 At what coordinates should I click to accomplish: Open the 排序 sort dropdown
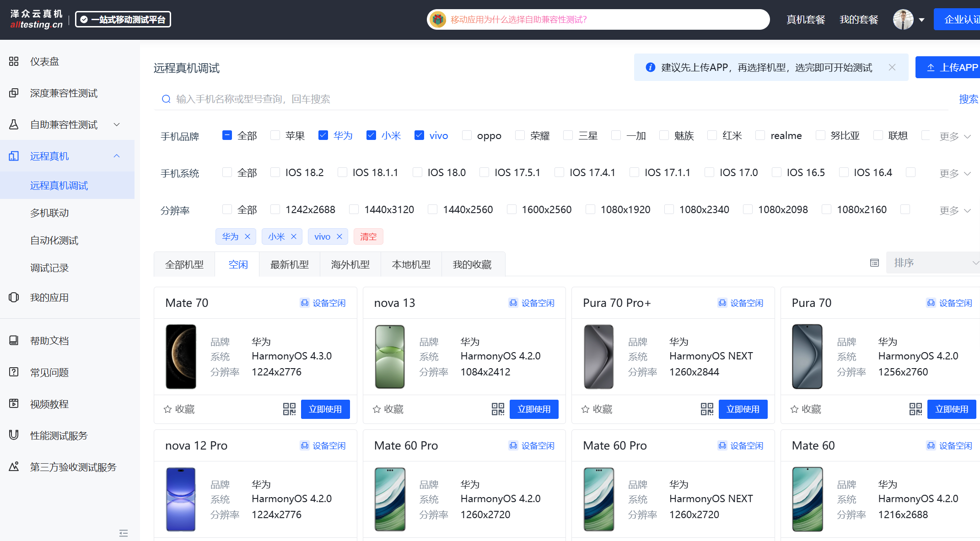[x=933, y=262]
